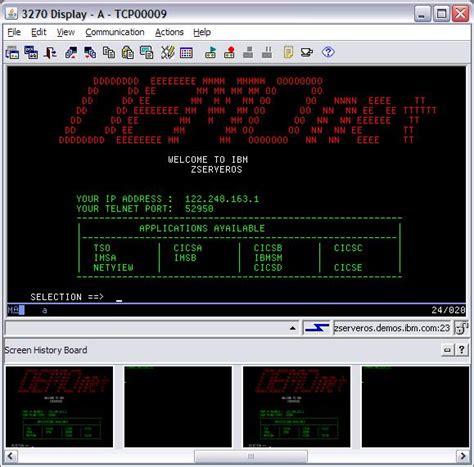Open the Actions menu
474x467 pixels.
(169, 32)
